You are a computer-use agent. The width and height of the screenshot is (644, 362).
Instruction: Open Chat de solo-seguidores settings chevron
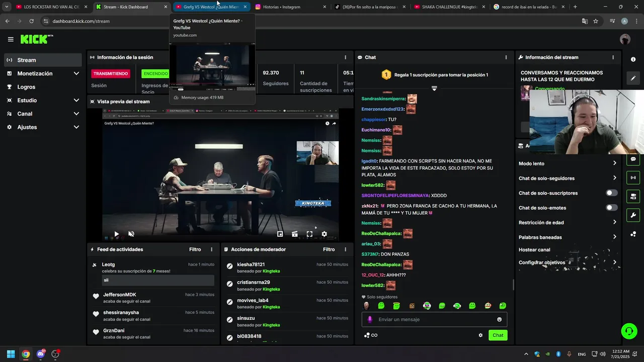614,178
